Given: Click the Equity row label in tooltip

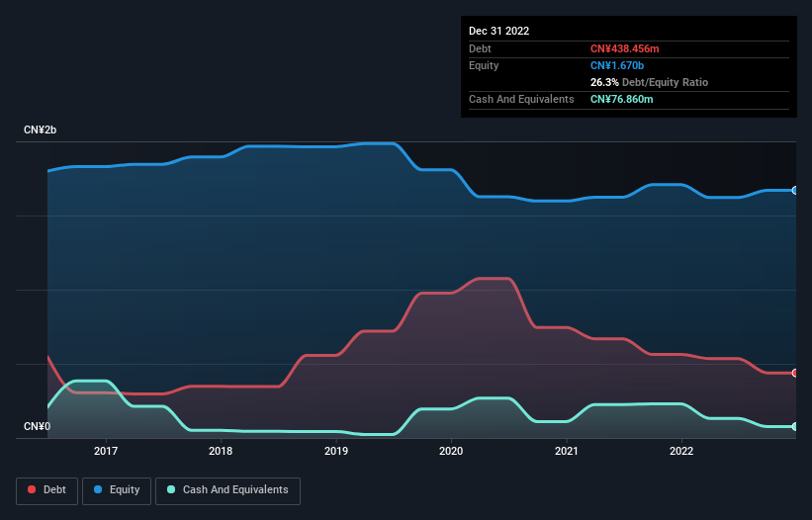Looking at the screenshot, I should tap(484, 65).
